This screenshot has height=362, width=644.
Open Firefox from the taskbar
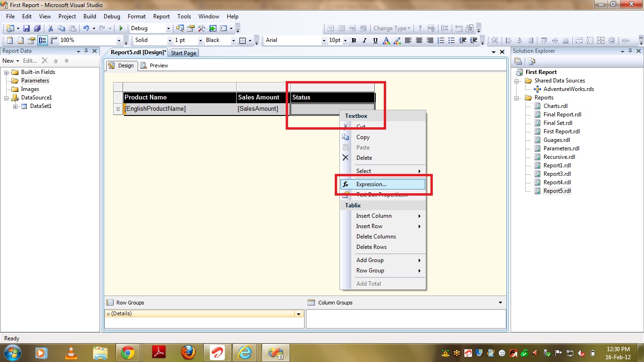pyautogui.click(x=188, y=352)
